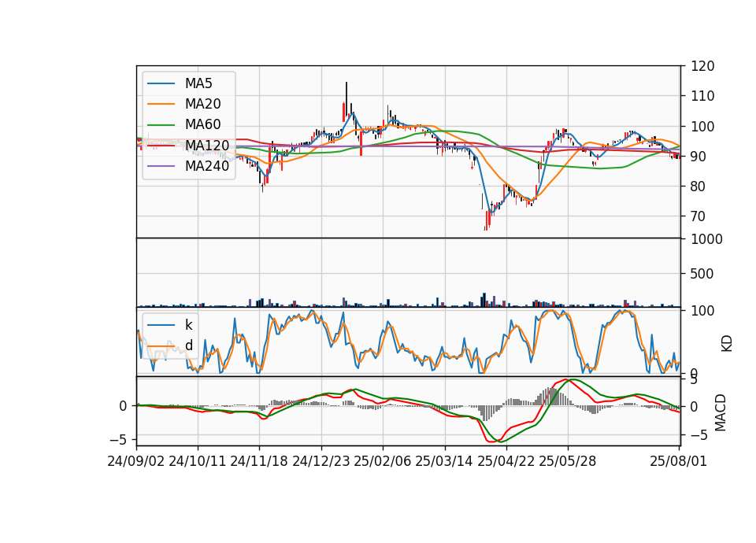Click the orange MA20 line sample in legend

tap(161, 104)
